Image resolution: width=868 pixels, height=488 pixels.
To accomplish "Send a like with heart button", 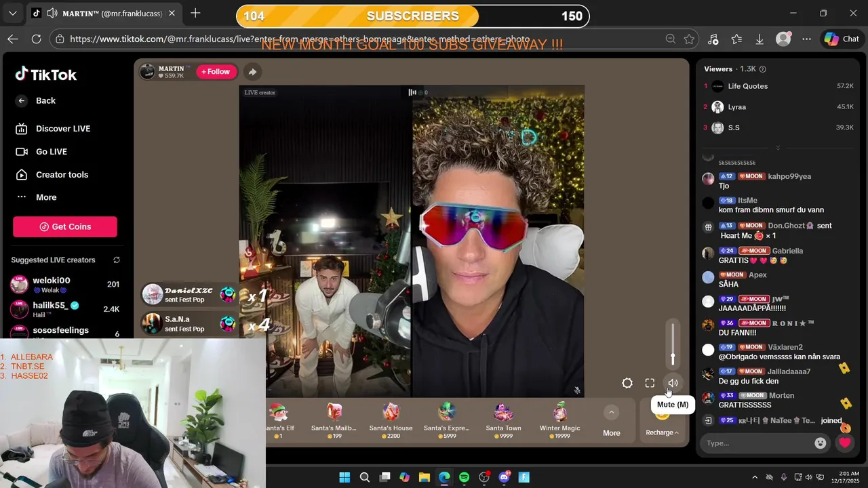I will coord(844,443).
